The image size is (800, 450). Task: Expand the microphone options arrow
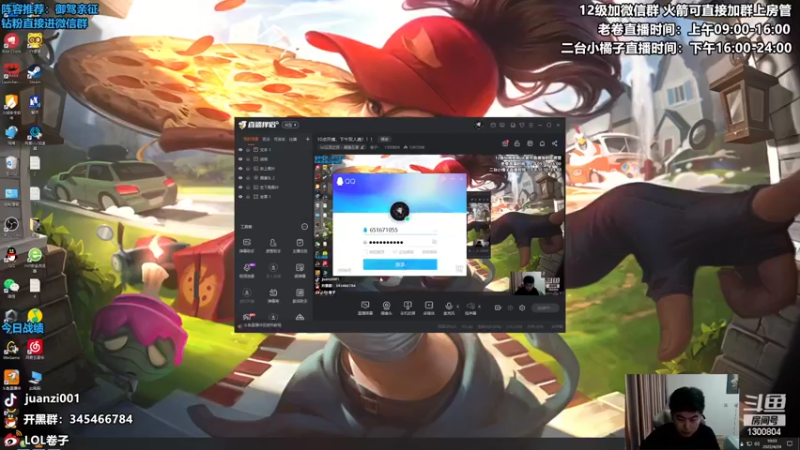[x=458, y=306]
